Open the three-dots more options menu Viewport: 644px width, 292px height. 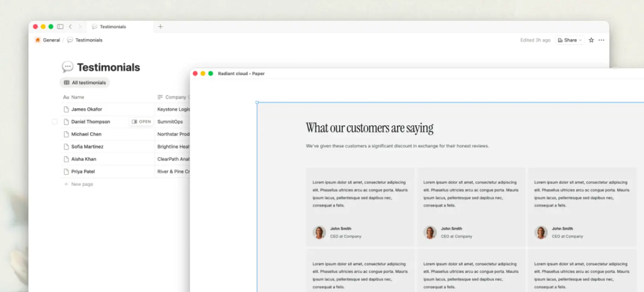coord(601,40)
